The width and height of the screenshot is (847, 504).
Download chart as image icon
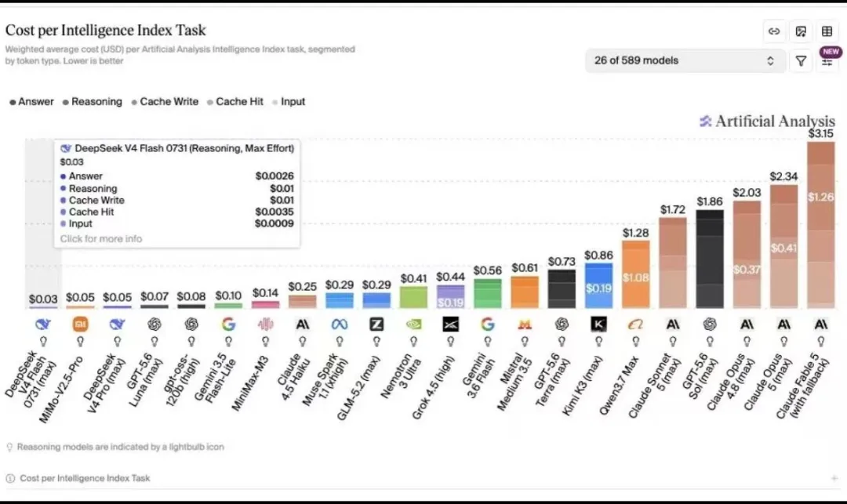pyautogui.click(x=801, y=31)
